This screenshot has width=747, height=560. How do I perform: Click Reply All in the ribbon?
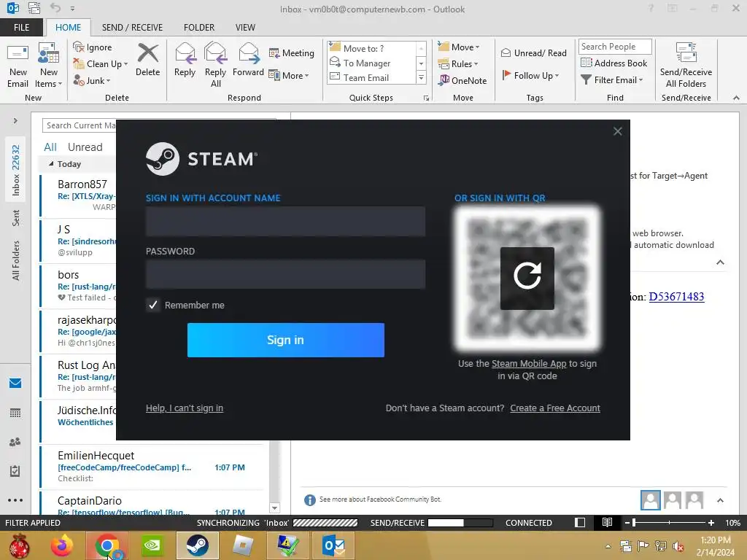click(x=215, y=66)
